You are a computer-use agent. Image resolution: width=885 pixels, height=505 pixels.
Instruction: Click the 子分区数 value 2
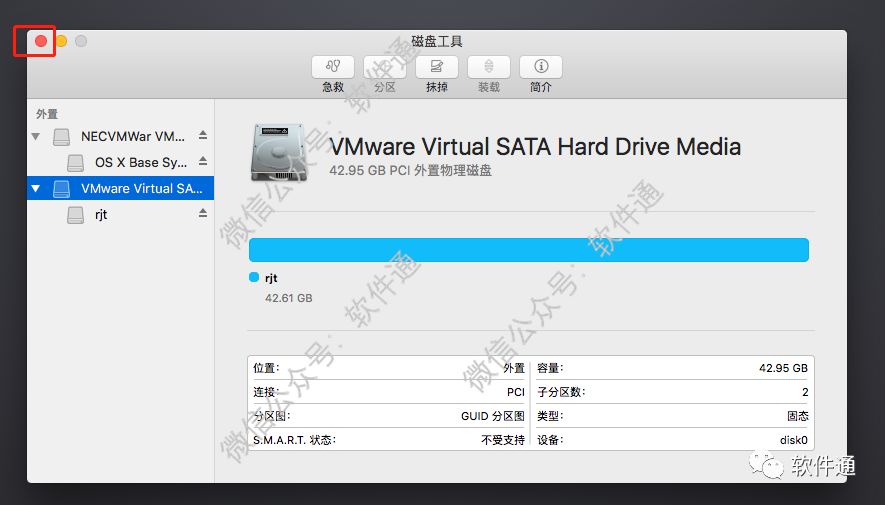[805, 392]
